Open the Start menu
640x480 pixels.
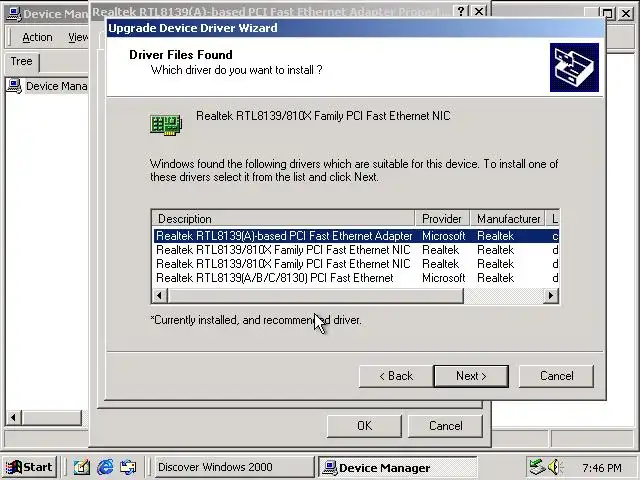(x=29, y=467)
